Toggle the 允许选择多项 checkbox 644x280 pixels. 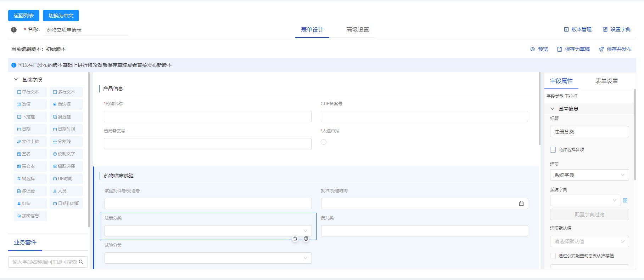point(553,150)
